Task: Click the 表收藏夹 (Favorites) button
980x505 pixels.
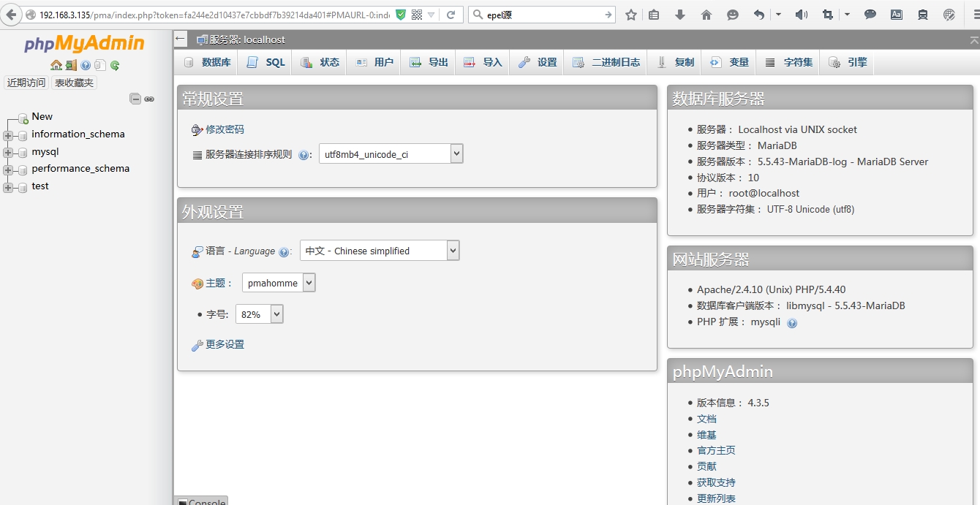Action: click(x=75, y=83)
